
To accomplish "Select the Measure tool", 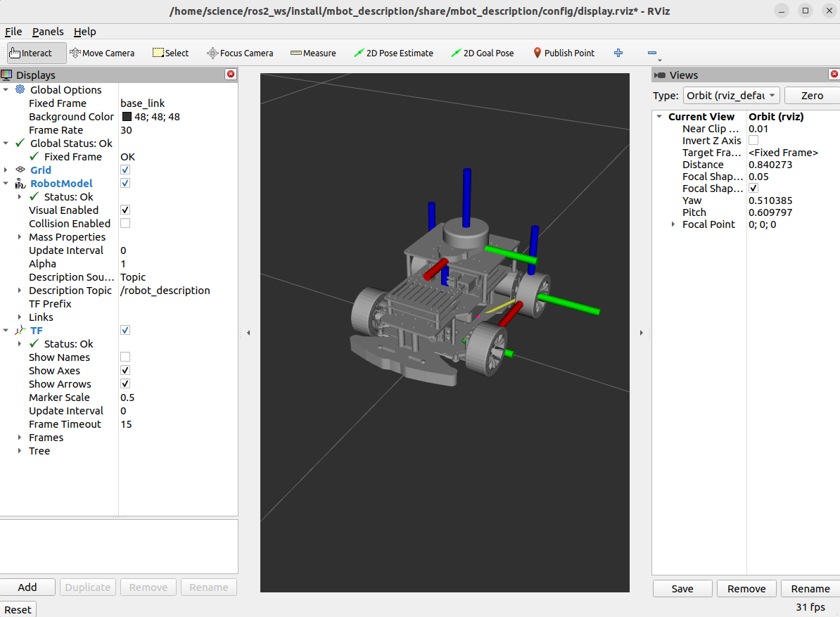I will [x=312, y=52].
